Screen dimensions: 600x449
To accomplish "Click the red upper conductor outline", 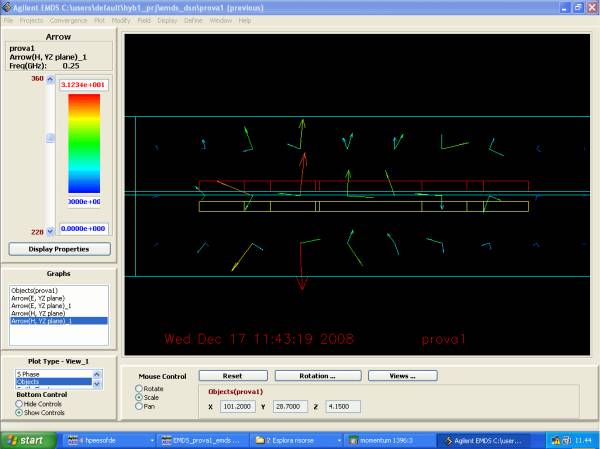I will (x=364, y=185).
